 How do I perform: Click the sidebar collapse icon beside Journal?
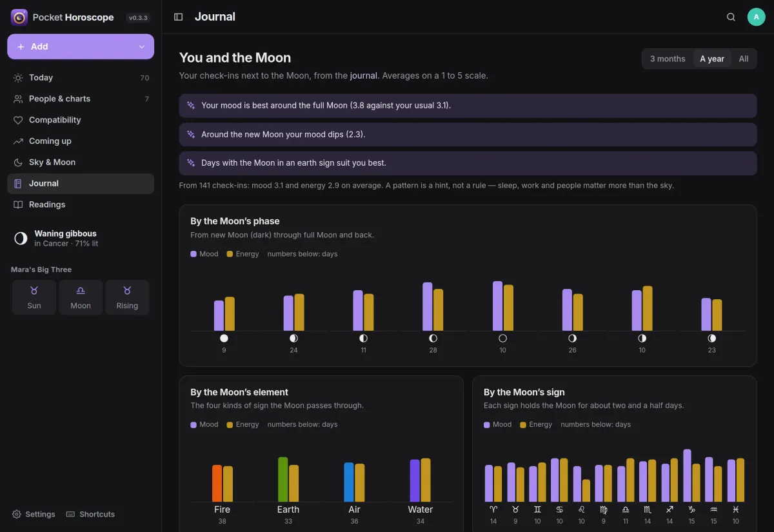(x=179, y=17)
